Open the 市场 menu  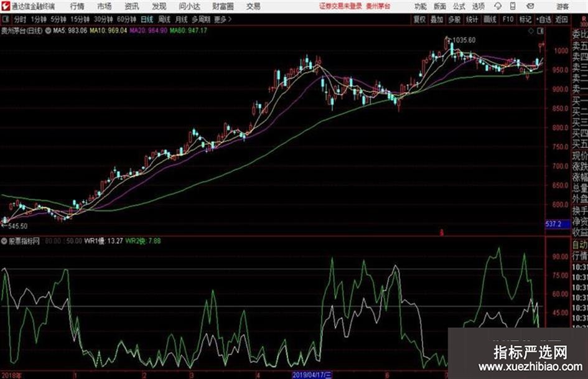coord(105,6)
